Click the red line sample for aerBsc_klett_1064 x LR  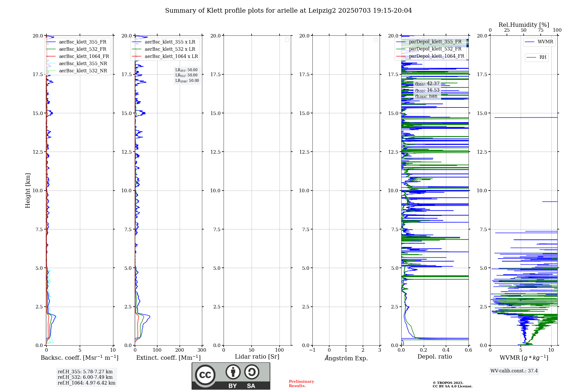pos(137,56)
